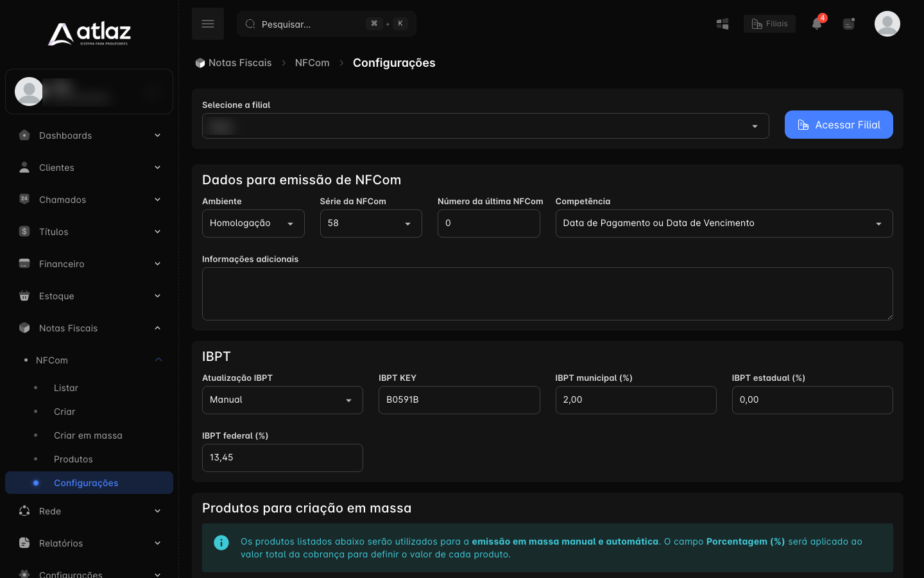Click the info icon in the alert banner
This screenshot has width=924, height=578.
pos(221,543)
